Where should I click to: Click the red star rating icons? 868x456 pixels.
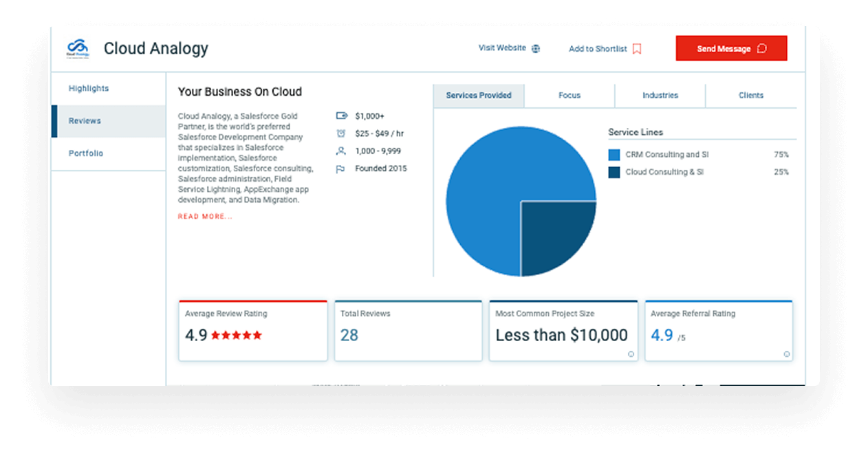(x=236, y=336)
